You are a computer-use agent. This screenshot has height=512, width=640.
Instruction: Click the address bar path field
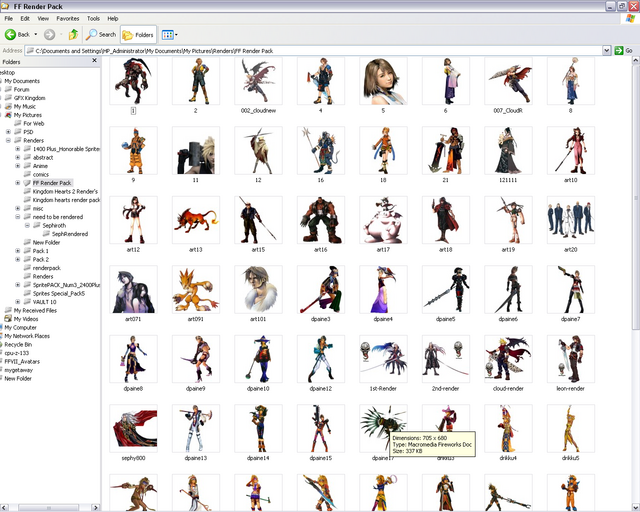pyautogui.click(x=313, y=51)
